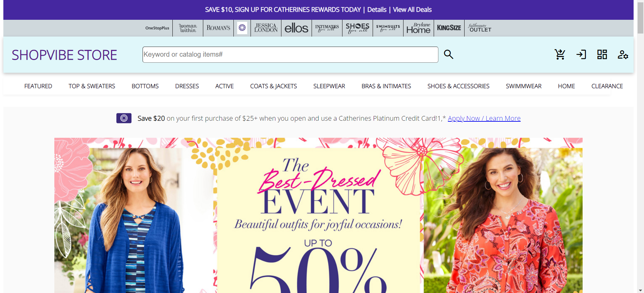644x293 pixels.
Task: Open the account settings icon
Action: [623, 55]
